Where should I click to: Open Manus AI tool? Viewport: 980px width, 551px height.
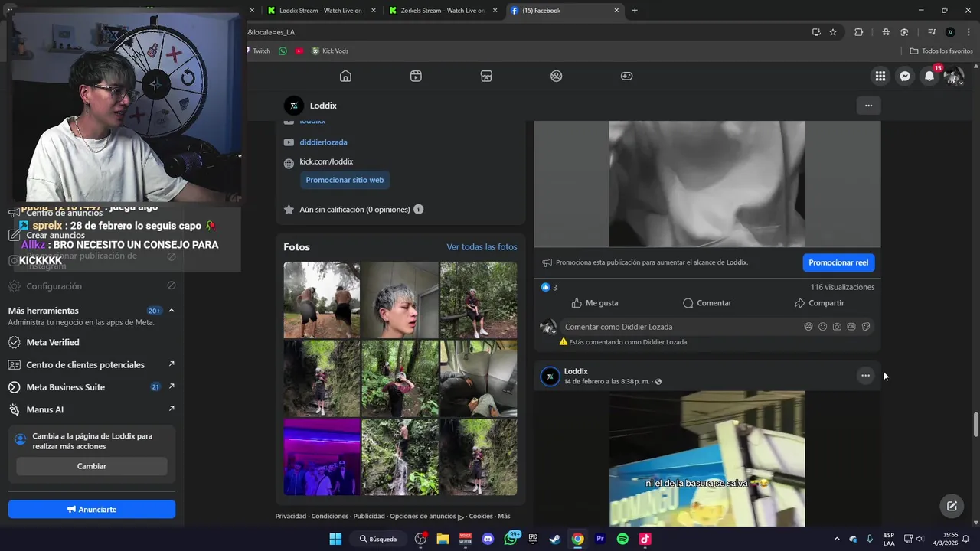point(92,409)
